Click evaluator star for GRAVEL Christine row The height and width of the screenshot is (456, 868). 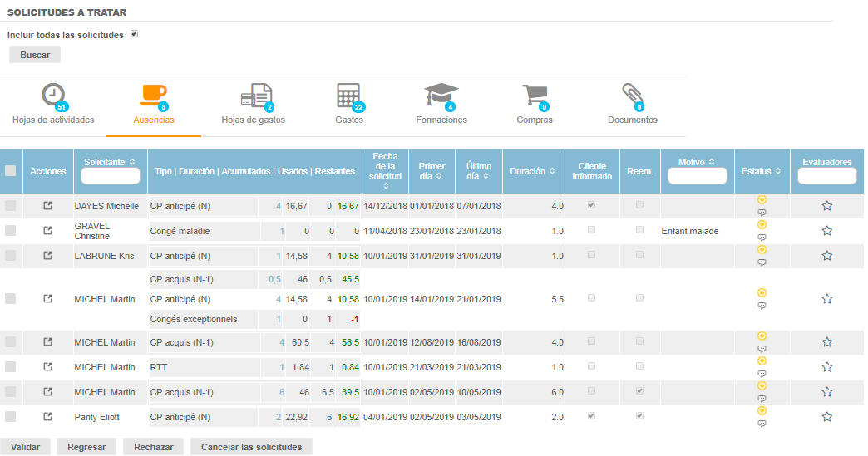click(x=826, y=231)
